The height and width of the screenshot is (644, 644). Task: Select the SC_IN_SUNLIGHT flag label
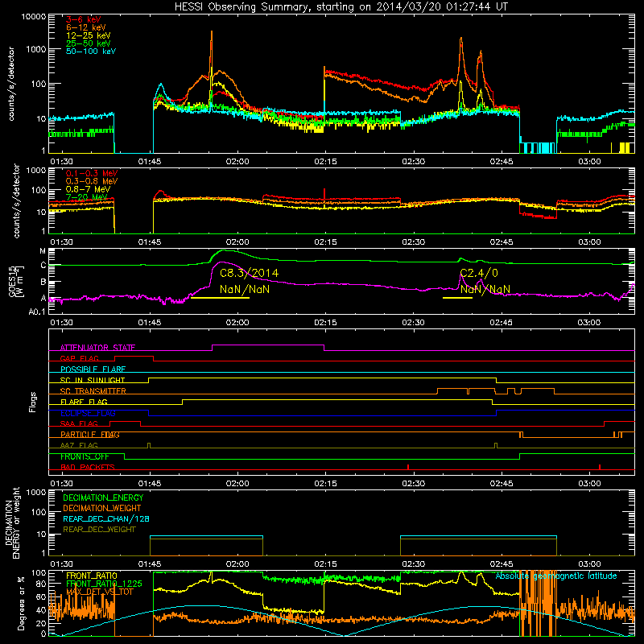(93, 380)
